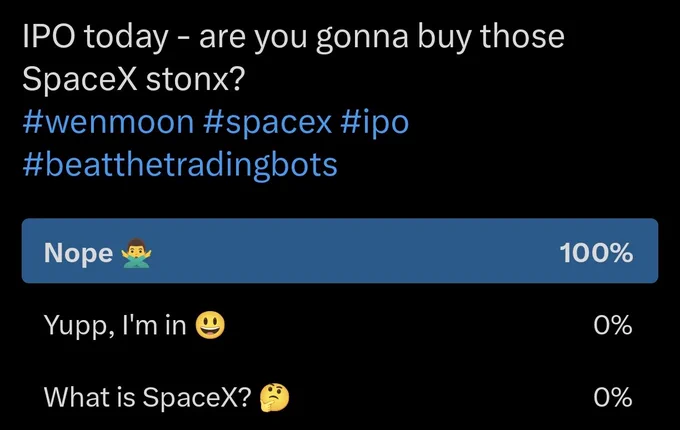Click the man gesturing no emoji
This screenshot has height=430, width=680.
click(136, 253)
